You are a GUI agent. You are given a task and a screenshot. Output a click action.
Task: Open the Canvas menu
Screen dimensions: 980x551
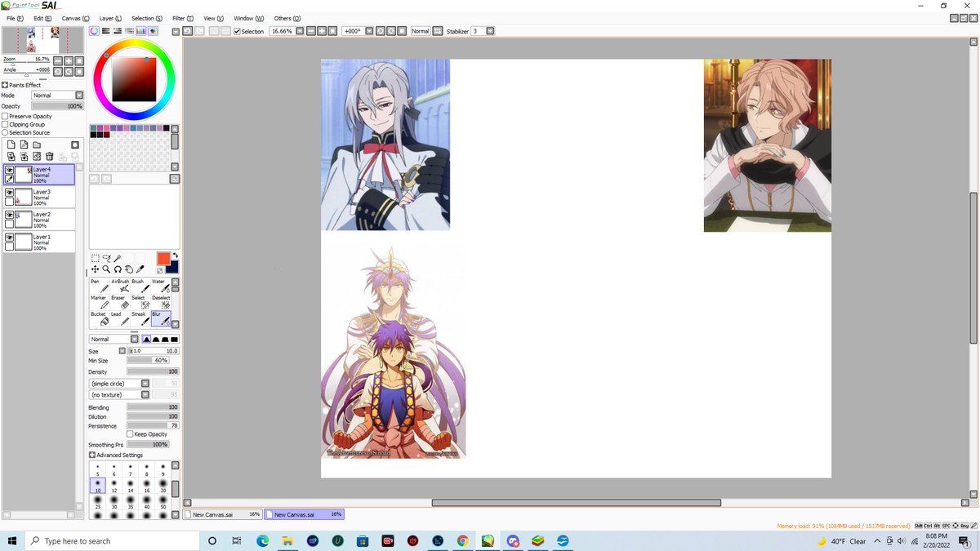coord(76,18)
